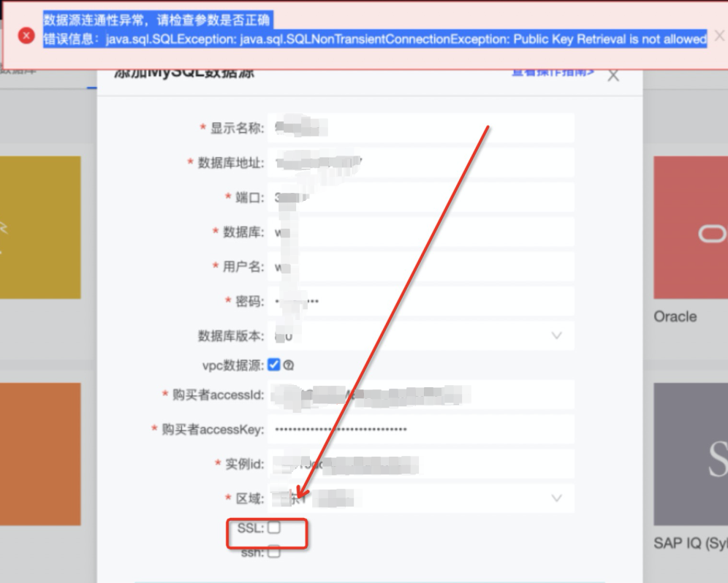Focus the 数据库地址 input field
Screen dimensions: 728x583
click(420, 162)
